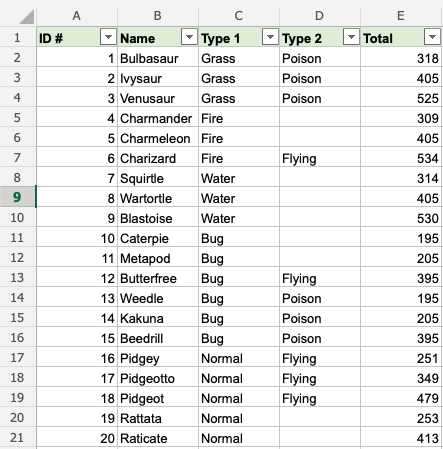Select row 9 header

17,197
